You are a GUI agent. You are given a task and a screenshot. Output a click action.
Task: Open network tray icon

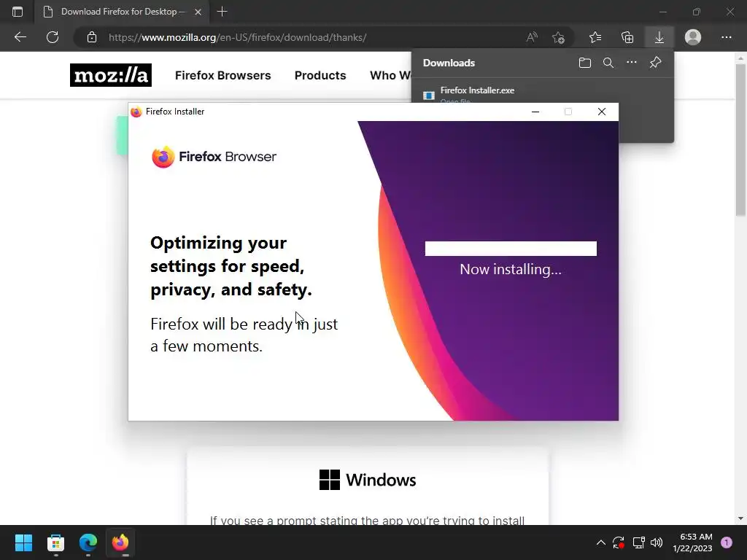click(638, 542)
